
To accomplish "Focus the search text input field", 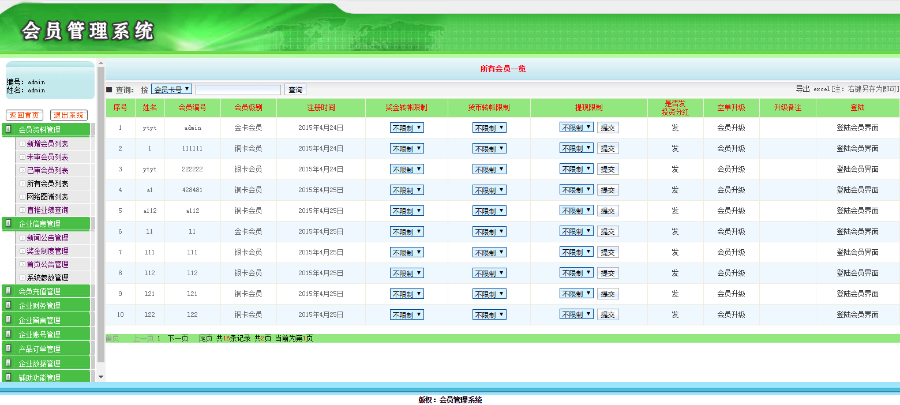I will click(x=238, y=89).
